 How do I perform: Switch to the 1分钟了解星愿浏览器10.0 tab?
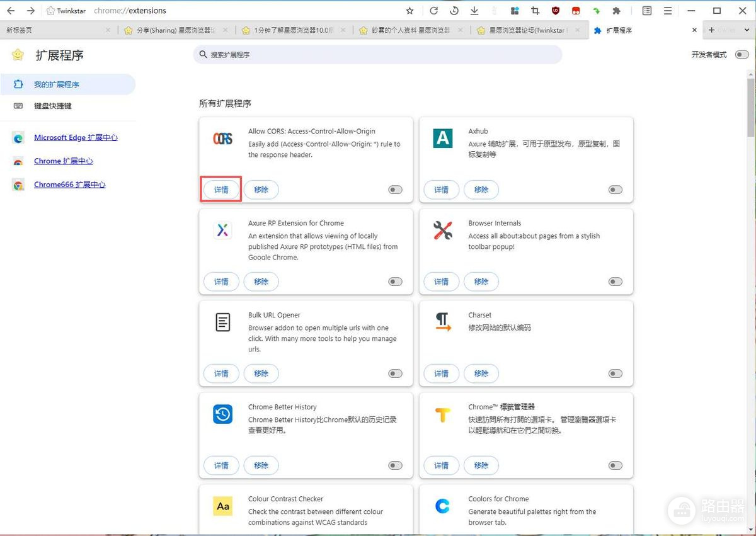point(294,30)
